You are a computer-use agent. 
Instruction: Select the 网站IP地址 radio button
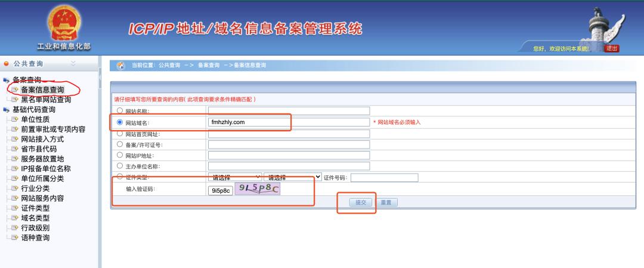pos(120,155)
